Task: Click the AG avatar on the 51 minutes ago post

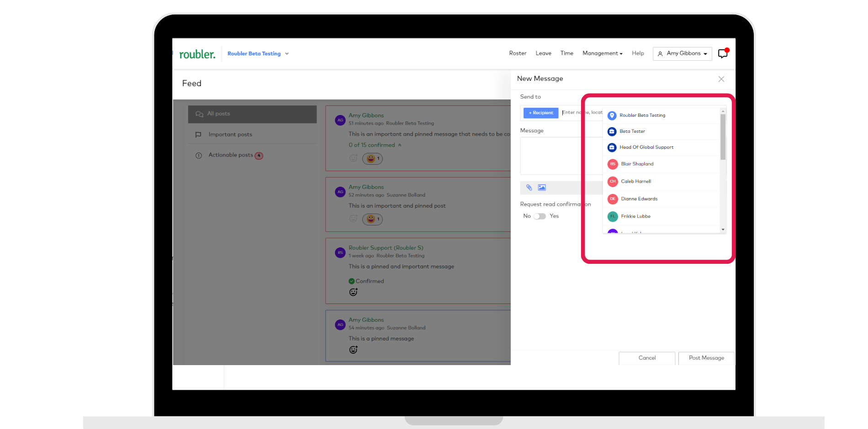Action: (x=340, y=120)
